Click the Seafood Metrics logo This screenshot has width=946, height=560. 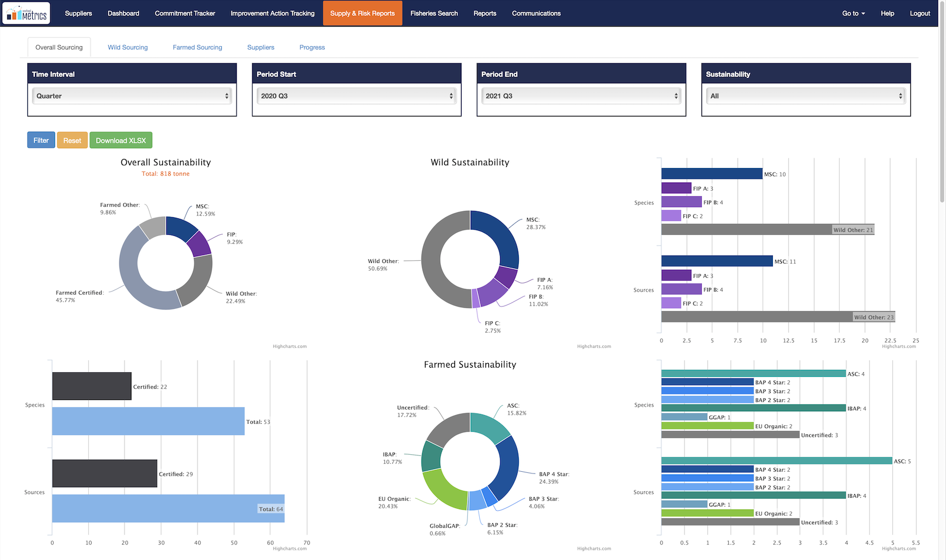27,13
